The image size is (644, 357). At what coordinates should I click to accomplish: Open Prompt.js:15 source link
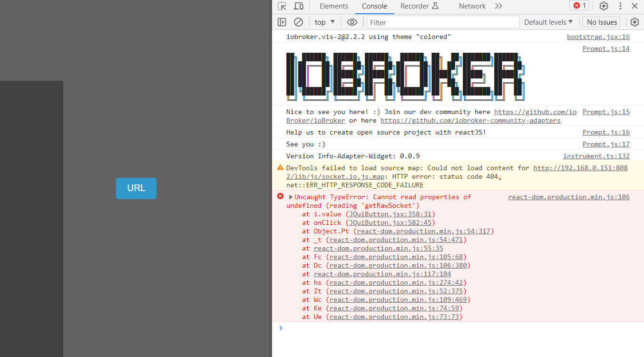[x=606, y=112]
